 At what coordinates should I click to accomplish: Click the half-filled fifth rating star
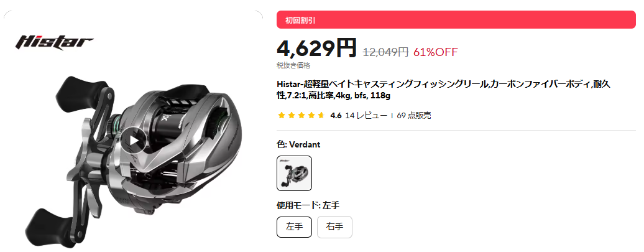click(x=321, y=116)
